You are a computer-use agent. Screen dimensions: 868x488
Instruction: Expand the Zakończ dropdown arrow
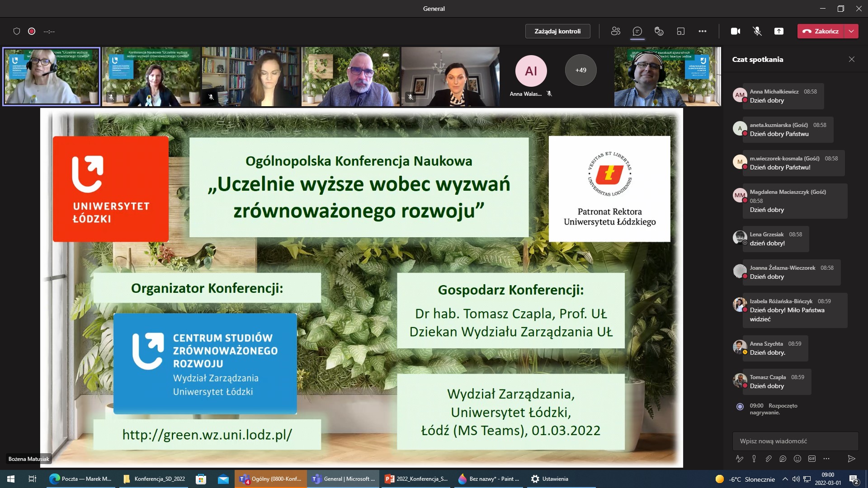pos(851,31)
